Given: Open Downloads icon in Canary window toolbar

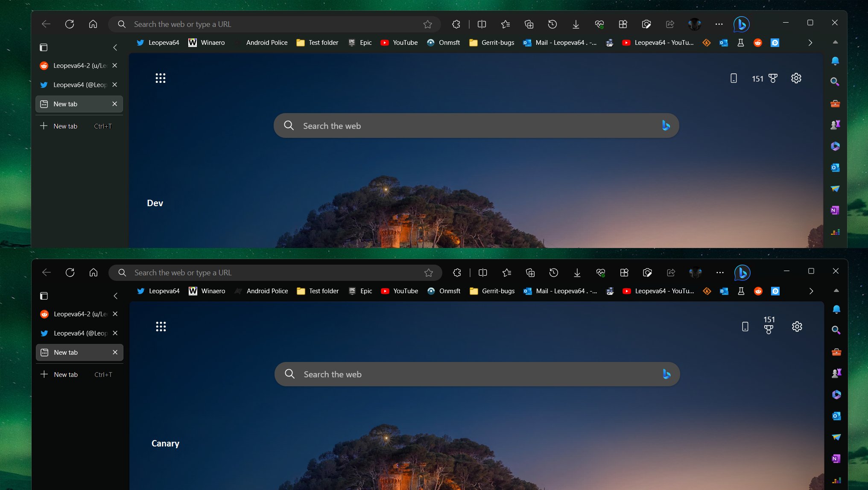Looking at the screenshot, I should (x=577, y=273).
